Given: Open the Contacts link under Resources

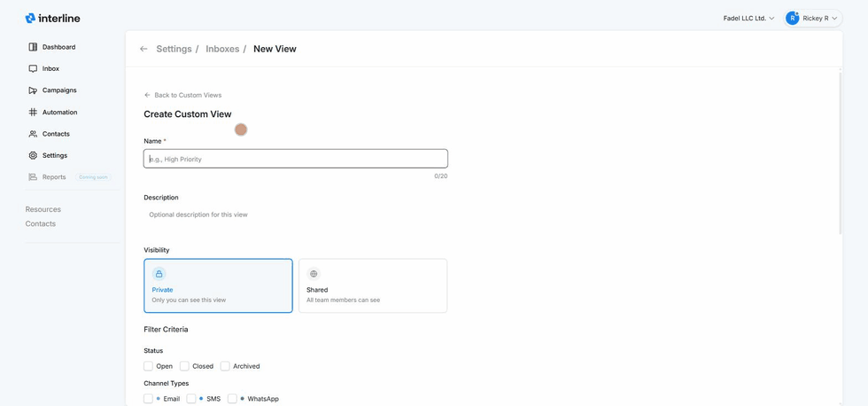Looking at the screenshot, I should click(41, 223).
